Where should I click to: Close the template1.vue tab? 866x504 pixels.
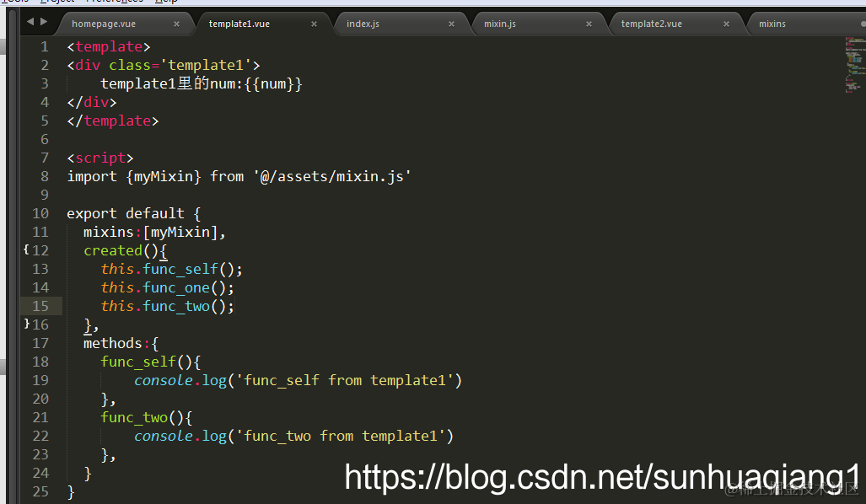tap(315, 24)
